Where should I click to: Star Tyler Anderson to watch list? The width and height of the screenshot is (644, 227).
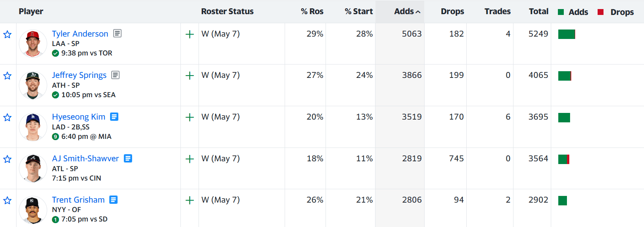(x=7, y=35)
